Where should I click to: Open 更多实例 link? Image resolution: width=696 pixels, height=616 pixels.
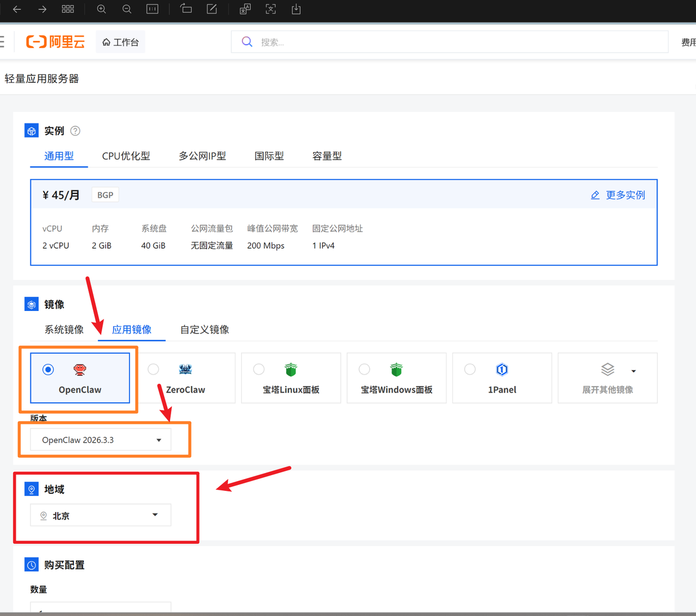click(625, 195)
